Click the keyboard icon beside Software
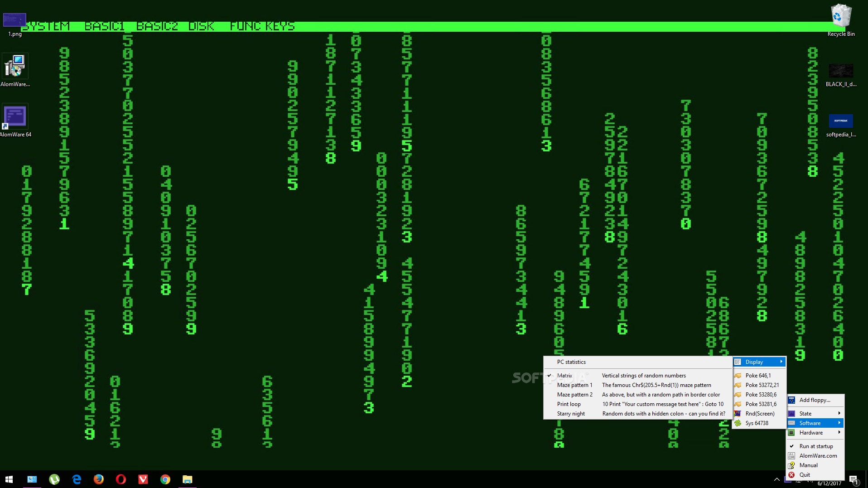Screen dimensions: 868x488 click(x=791, y=423)
